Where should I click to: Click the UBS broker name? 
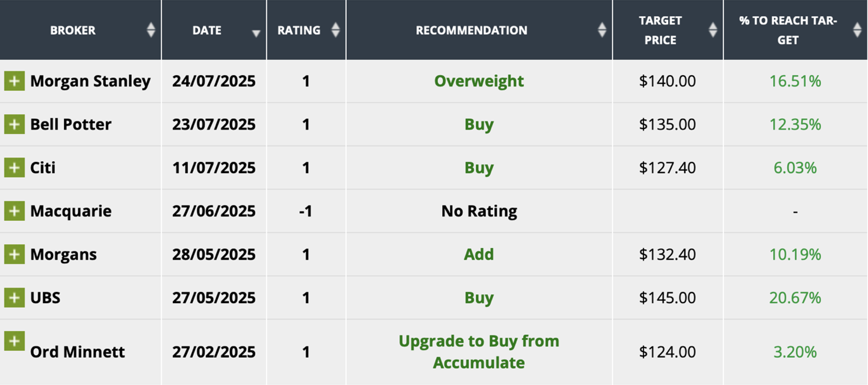coord(45,298)
